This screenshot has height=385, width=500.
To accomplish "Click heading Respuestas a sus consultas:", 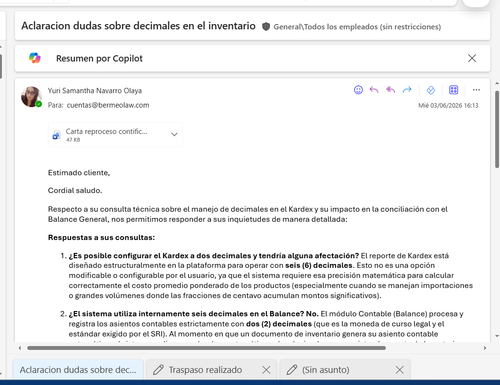I will 101,238.
